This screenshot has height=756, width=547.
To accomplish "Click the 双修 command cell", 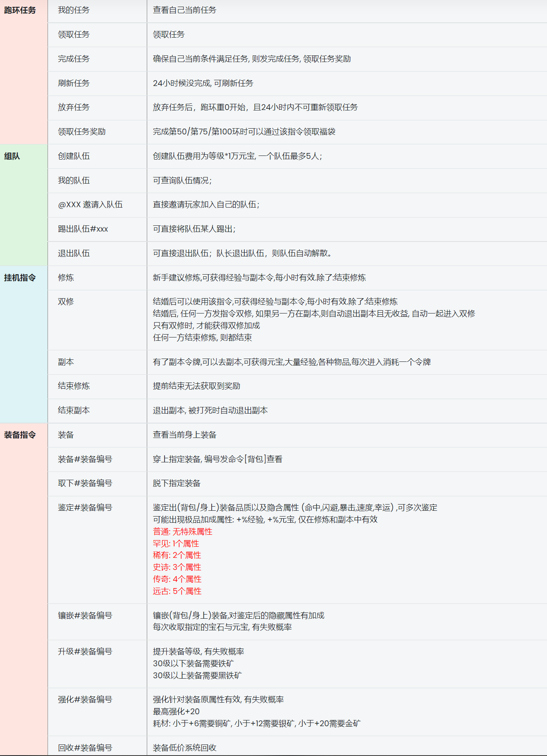I will [x=97, y=320].
